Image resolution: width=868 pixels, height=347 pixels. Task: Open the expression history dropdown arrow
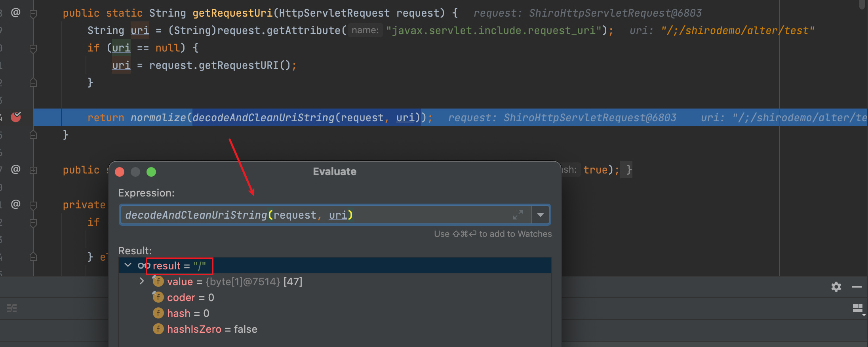click(x=541, y=215)
